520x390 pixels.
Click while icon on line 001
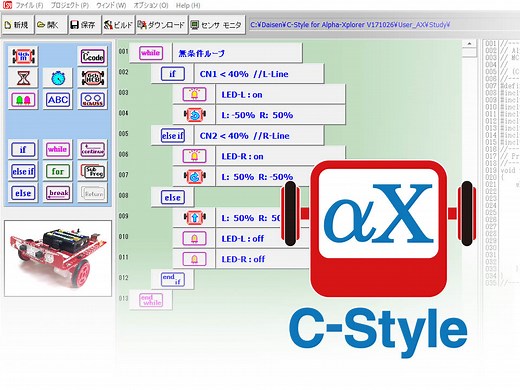click(x=151, y=53)
